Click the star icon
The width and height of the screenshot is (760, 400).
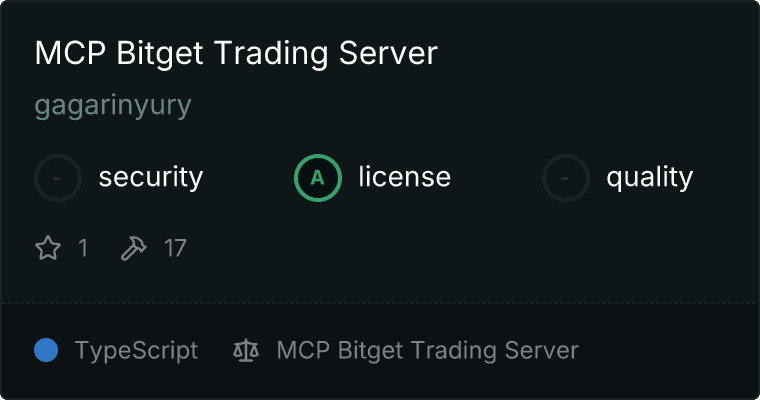(x=48, y=248)
